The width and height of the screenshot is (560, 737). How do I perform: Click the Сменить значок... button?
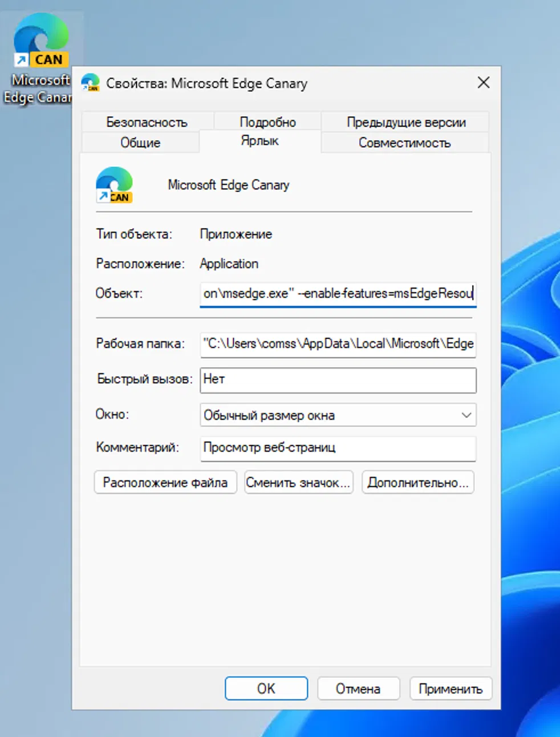[299, 483]
